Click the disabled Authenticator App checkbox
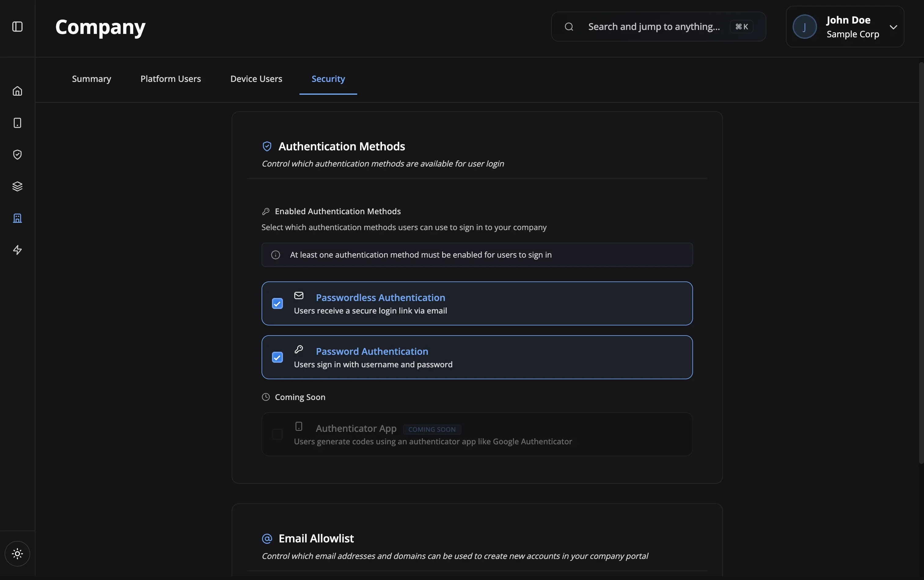This screenshot has width=924, height=580. (277, 434)
